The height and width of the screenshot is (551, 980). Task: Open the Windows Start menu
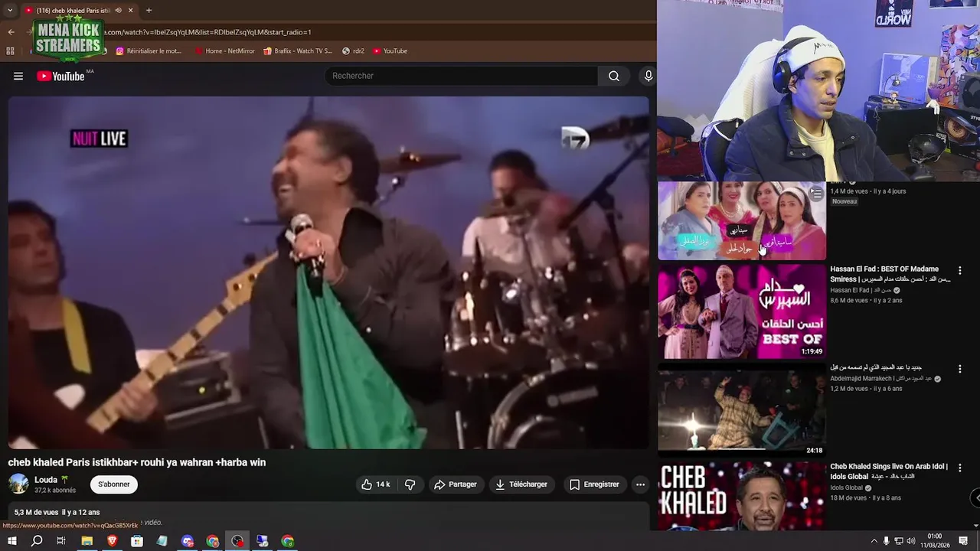[x=11, y=541]
